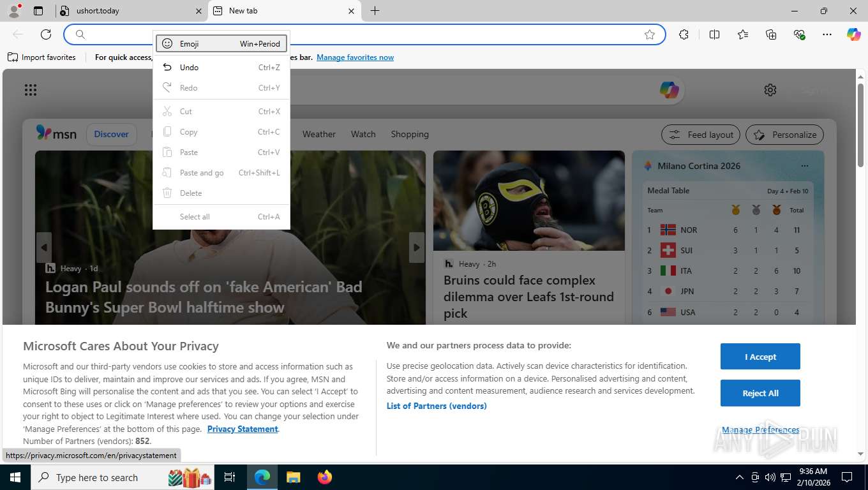Open the Weather feed tab

(318, 134)
